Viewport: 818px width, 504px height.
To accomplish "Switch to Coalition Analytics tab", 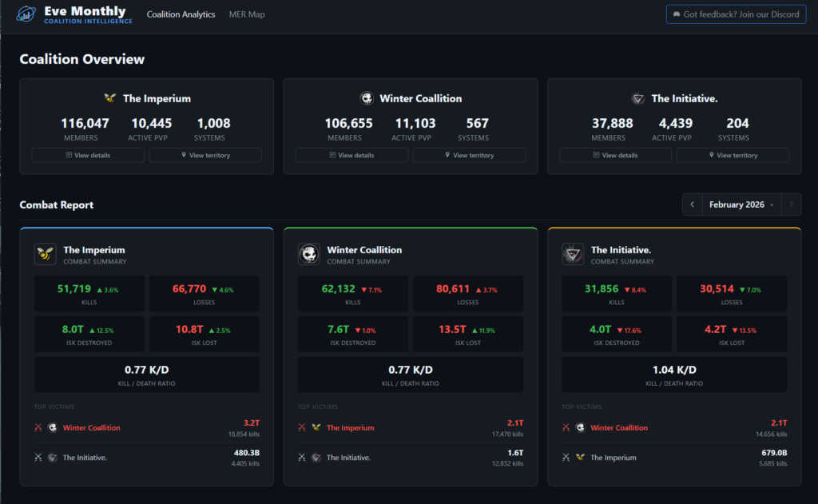I will (181, 14).
